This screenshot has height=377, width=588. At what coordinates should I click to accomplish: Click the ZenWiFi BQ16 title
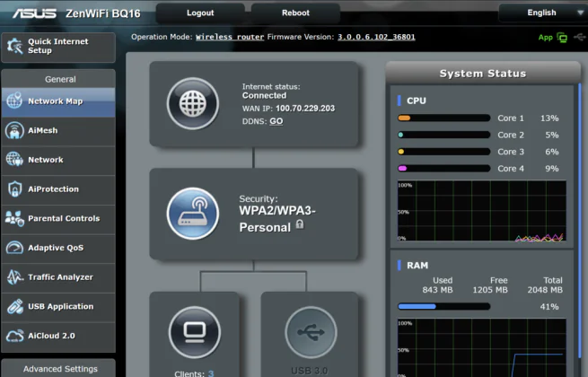(x=102, y=13)
